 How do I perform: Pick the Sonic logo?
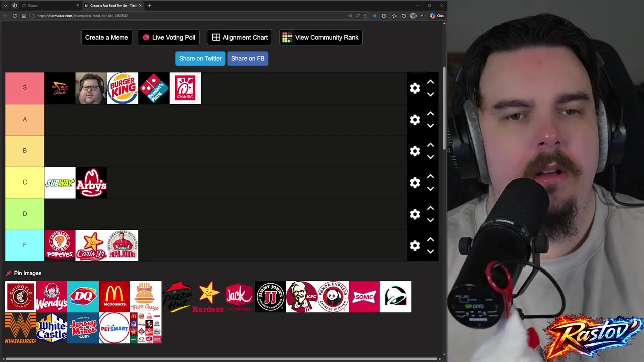pos(364,297)
